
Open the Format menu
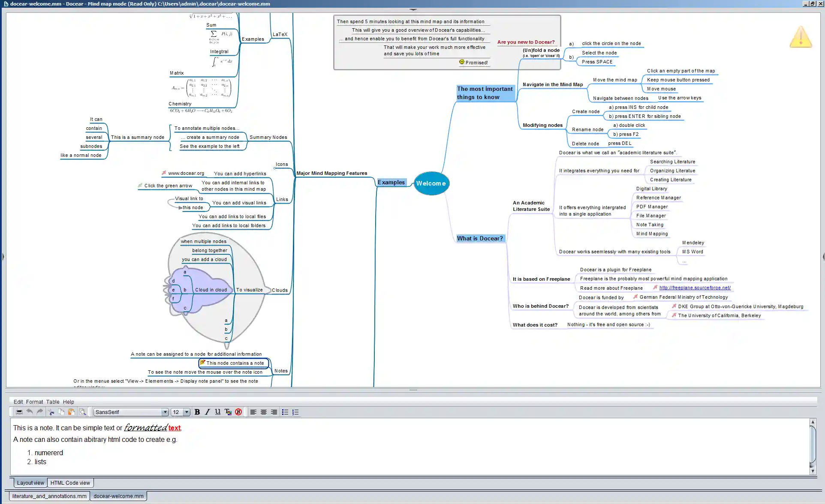pyautogui.click(x=34, y=402)
